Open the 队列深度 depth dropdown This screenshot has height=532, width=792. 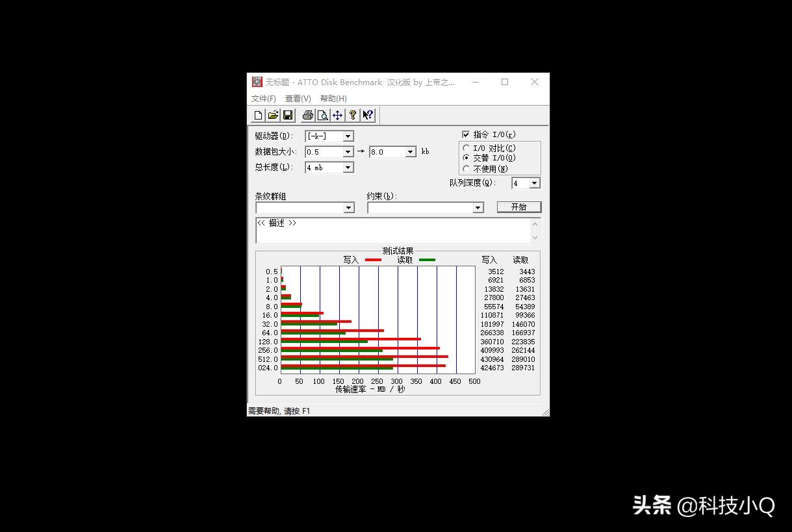click(534, 183)
